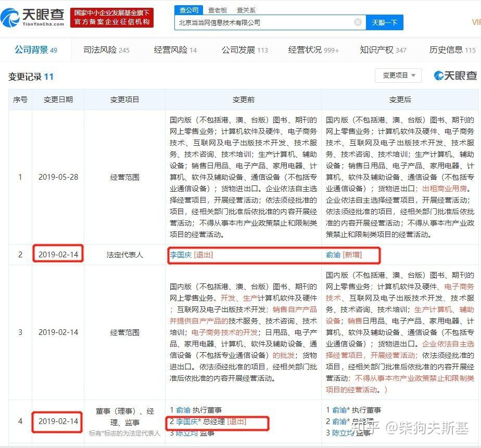Open the 俞渝 [新增] link in row 2
This screenshot has height=448, width=481.
(344, 255)
